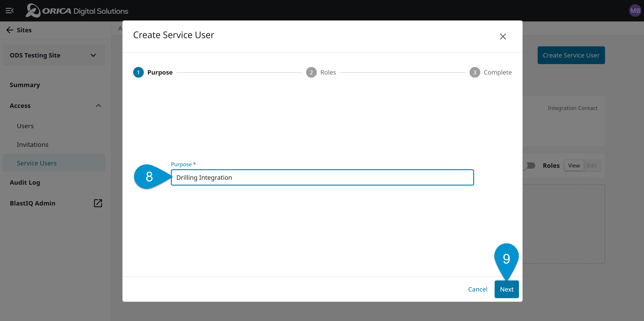Select the Edit roles mode
Screen dimensions: 644x321
(591, 166)
